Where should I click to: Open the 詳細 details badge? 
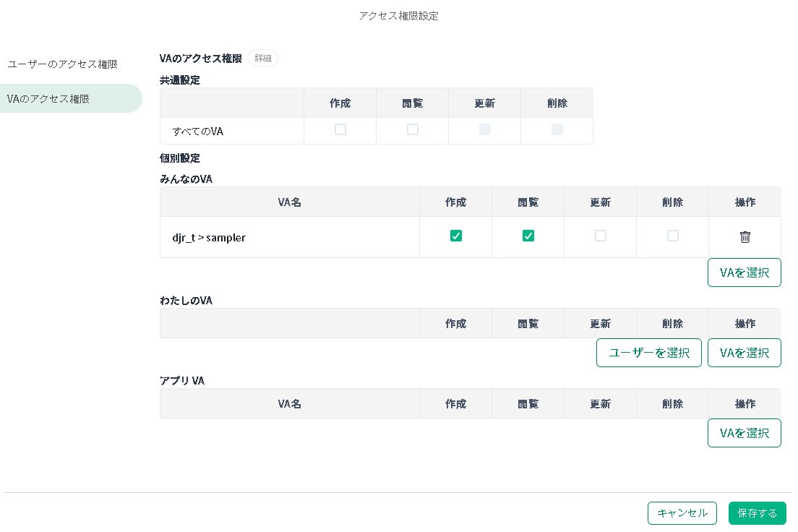263,59
